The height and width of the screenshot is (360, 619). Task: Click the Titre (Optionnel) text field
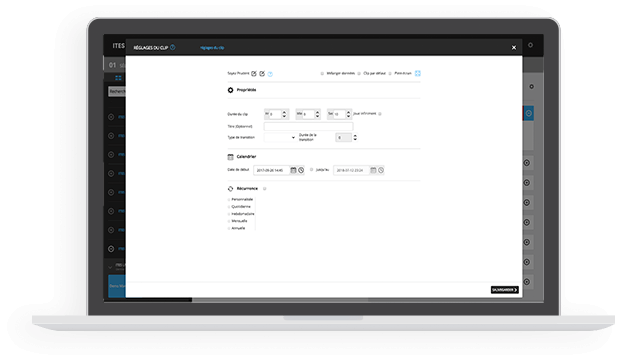(x=308, y=126)
